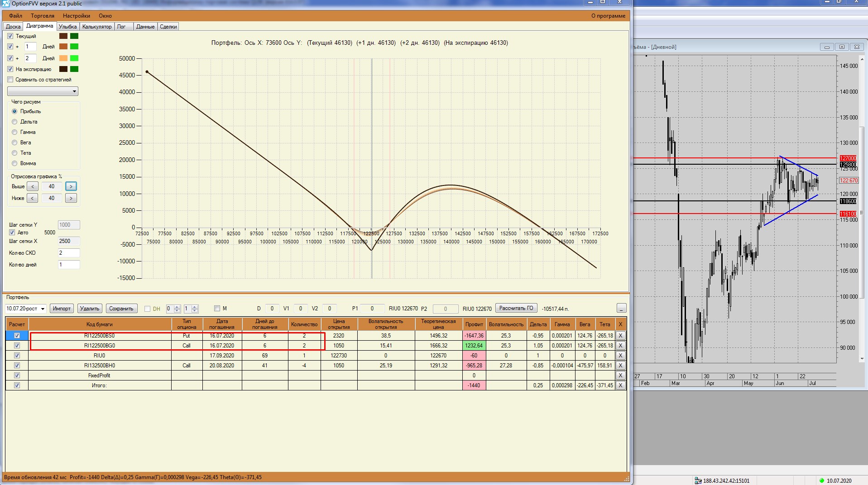Screen dimensions: 868x485
Task: Decrease the 'Ниже' chart range with left arrow
Action: tap(32, 198)
